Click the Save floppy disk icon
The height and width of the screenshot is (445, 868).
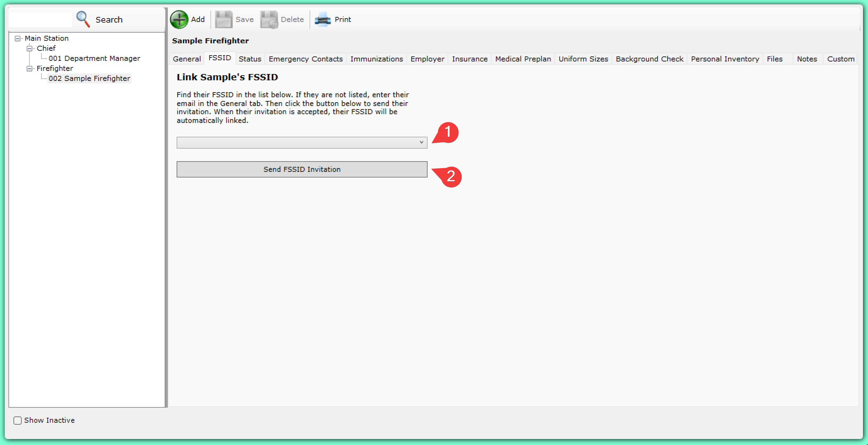(223, 19)
